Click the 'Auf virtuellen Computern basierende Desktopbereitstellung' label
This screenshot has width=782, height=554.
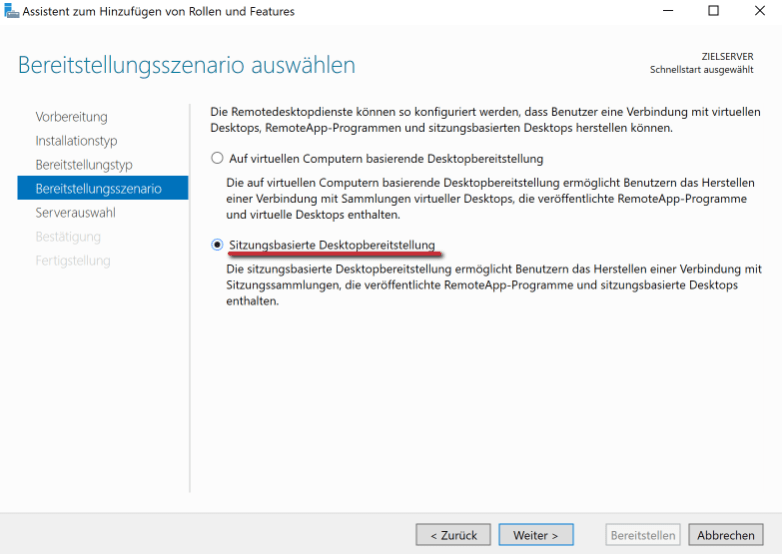(x=386, y=159)
